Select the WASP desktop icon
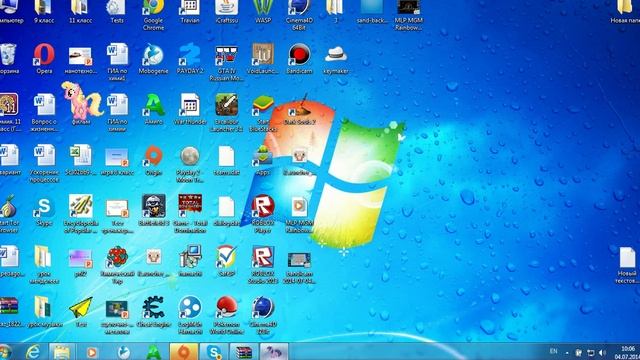The width and height of the screenshot is (640, 360). coord(263,12)
